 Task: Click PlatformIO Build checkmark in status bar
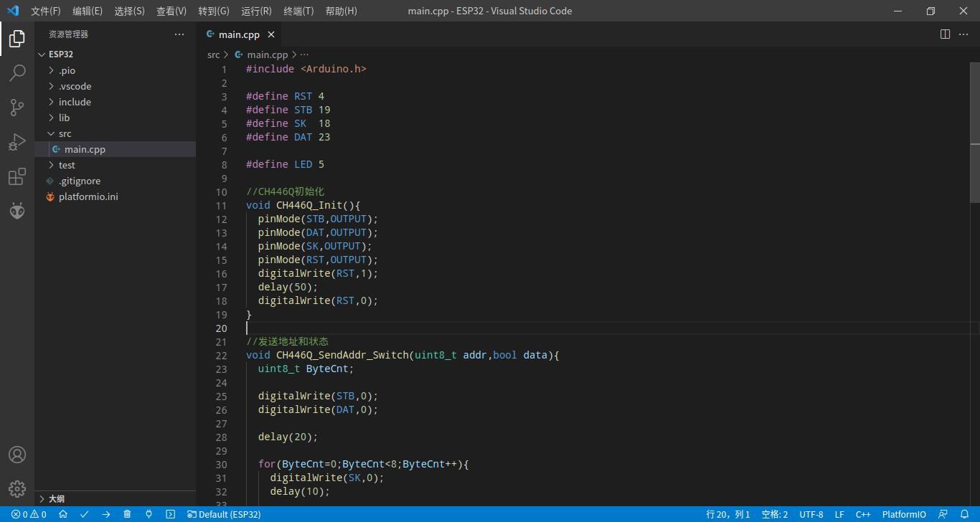coord(85,514)
